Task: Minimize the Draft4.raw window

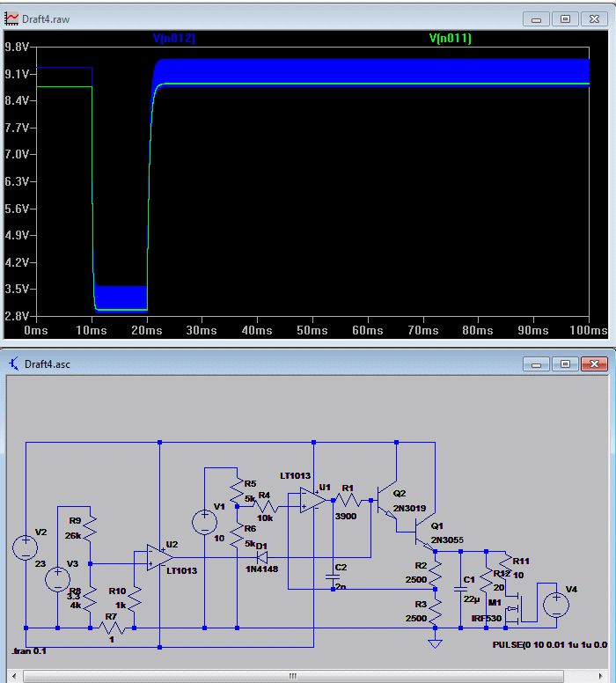Action: tap(536, 19)
